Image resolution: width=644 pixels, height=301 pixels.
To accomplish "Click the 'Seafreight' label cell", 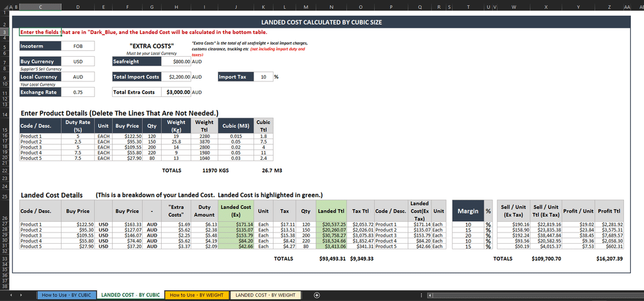I will pos(136,61).
